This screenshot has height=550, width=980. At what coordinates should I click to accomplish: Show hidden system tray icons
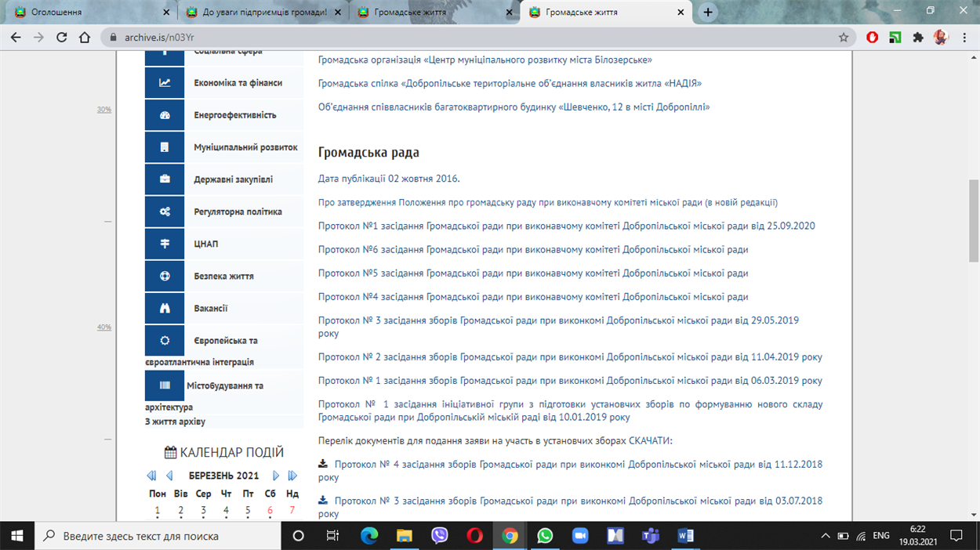(826, 536)
